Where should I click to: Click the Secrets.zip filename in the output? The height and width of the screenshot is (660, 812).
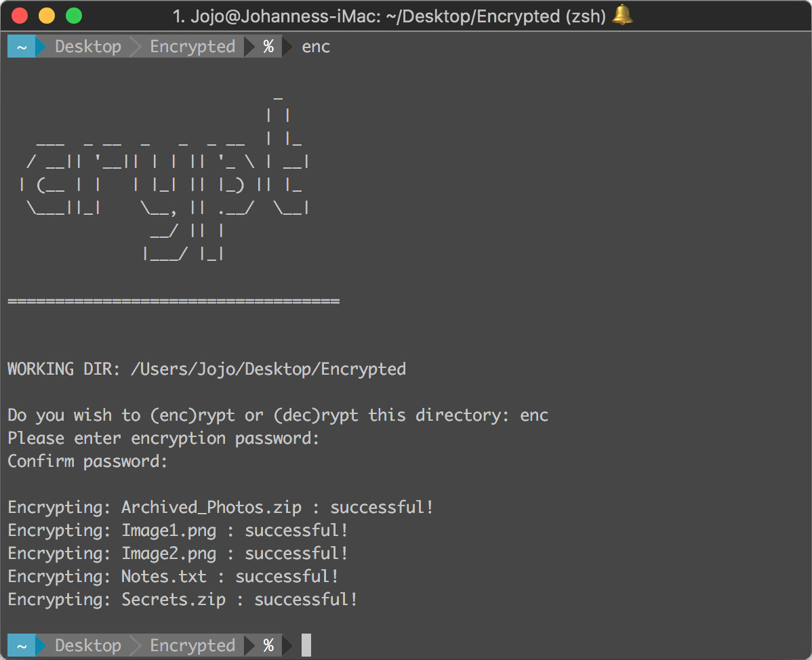(x=174, y=600)
